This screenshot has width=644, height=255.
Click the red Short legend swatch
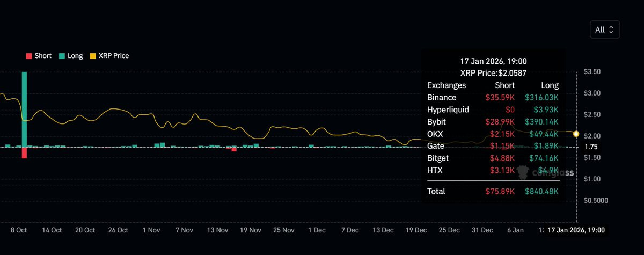[x=29, y=55]
